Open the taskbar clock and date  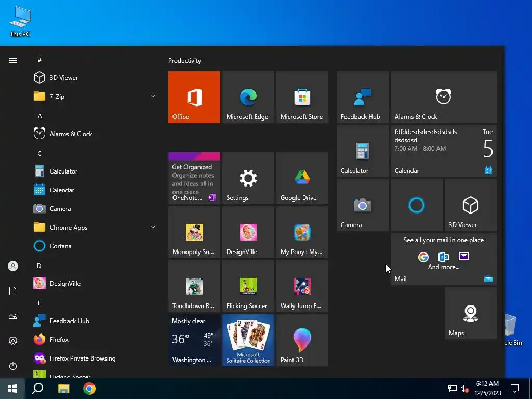click(x=487, y=389)
